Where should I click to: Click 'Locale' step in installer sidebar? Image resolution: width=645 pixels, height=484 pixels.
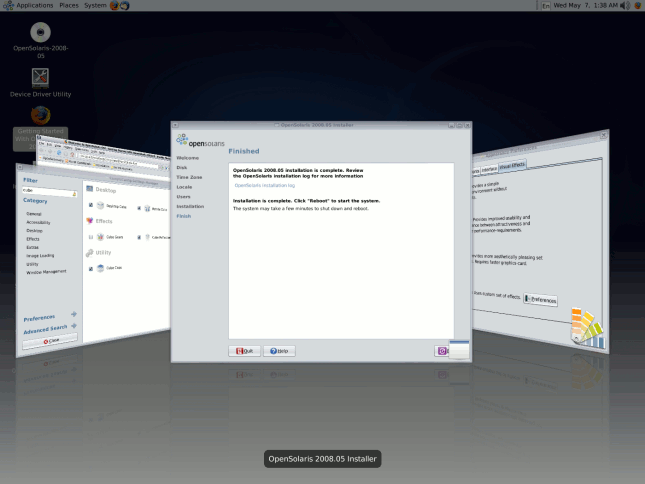pyautogui.click(x=184, y=187)
